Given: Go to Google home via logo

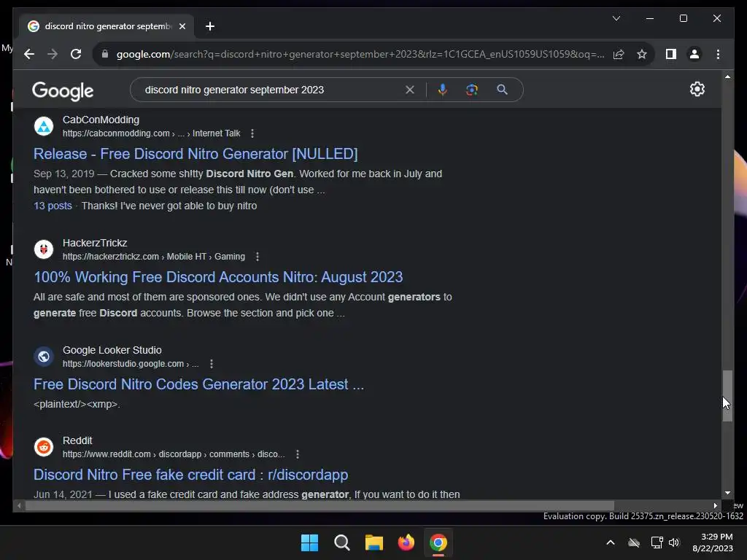Looking at the screenshot, I should point(63,90).
